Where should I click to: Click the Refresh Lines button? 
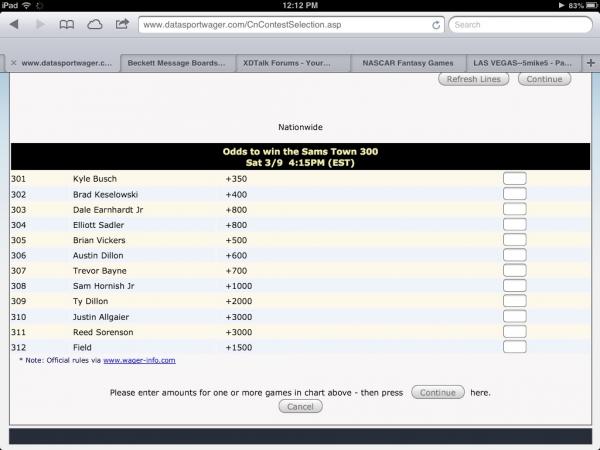pos(474,79)
